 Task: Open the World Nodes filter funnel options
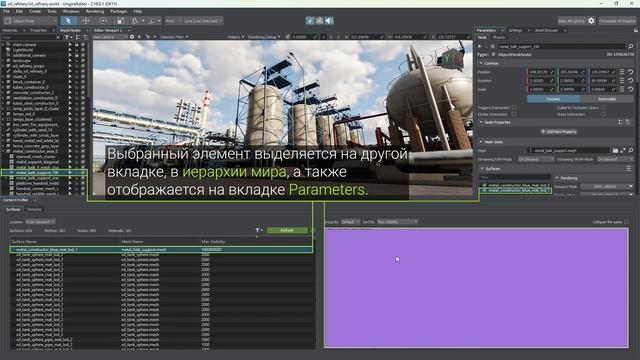pos(67,37)
